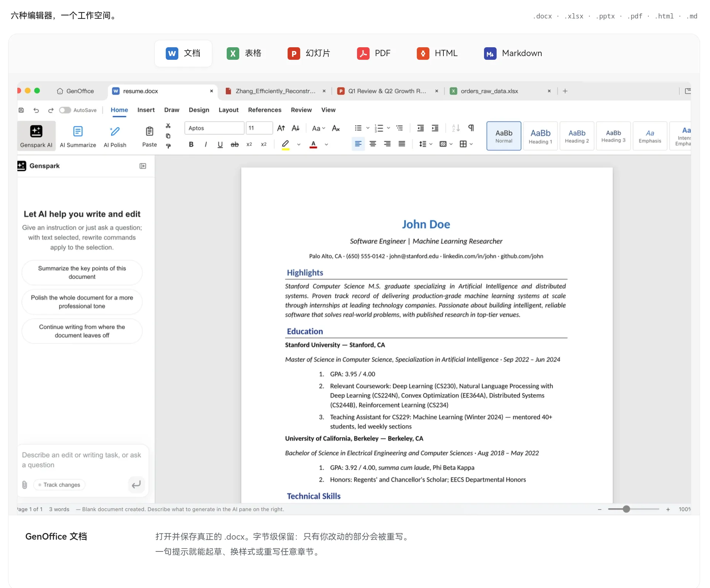Toggle bold formatting
Viewport: 710px width, 588px height.
(x=191, y=144)
